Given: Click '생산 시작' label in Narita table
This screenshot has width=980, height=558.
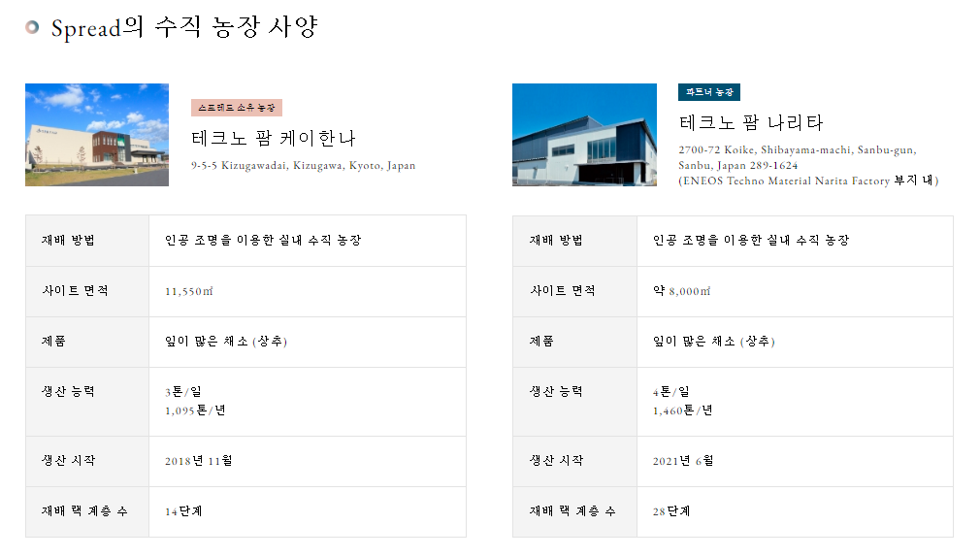Looking at the screenshot, I should coord(556,461).
